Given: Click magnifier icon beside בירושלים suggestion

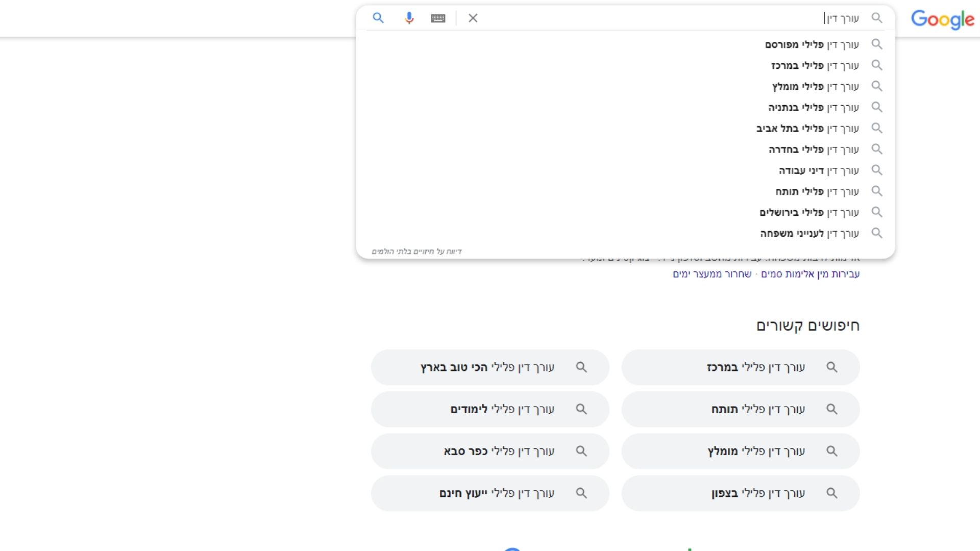Looking at the screenshot, I should [877, 212].
